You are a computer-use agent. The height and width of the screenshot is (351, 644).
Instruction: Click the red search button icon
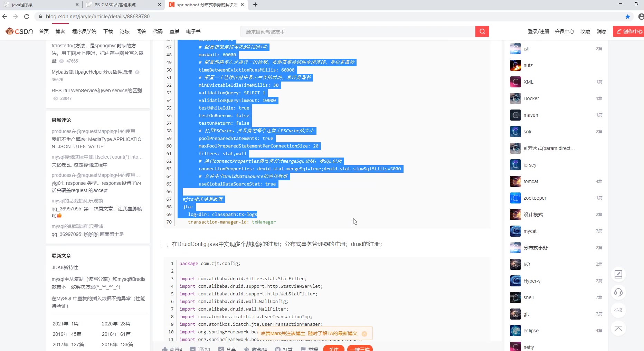[x=482, y=31]
